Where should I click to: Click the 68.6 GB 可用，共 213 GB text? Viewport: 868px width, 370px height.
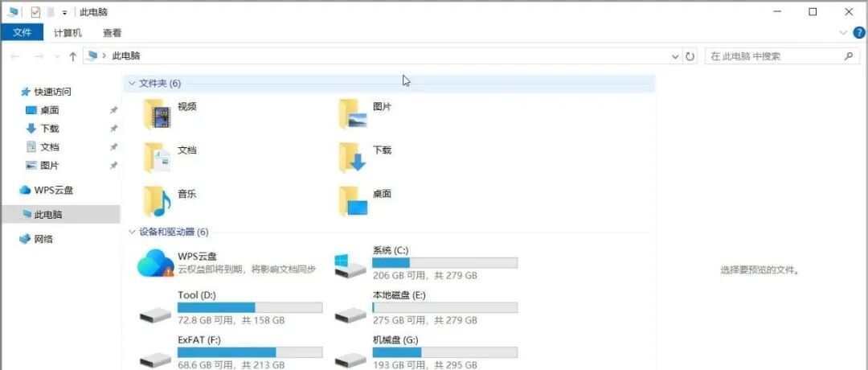(231, 365)
